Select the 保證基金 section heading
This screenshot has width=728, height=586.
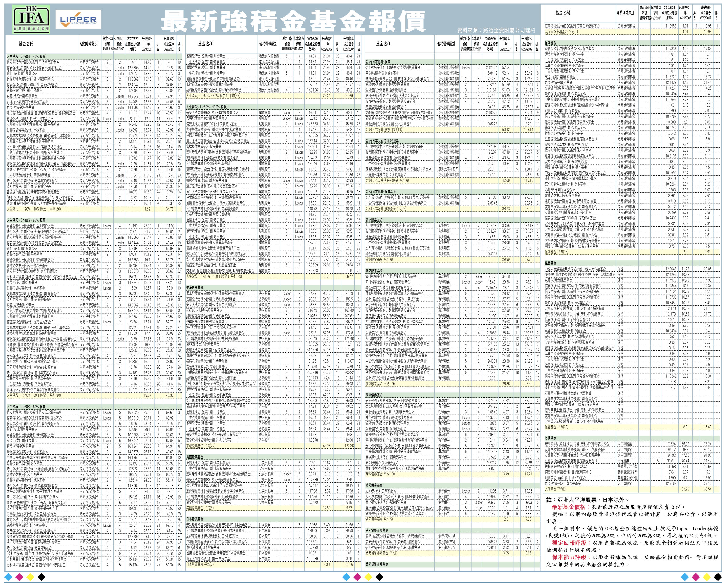[x=550, y=263]
